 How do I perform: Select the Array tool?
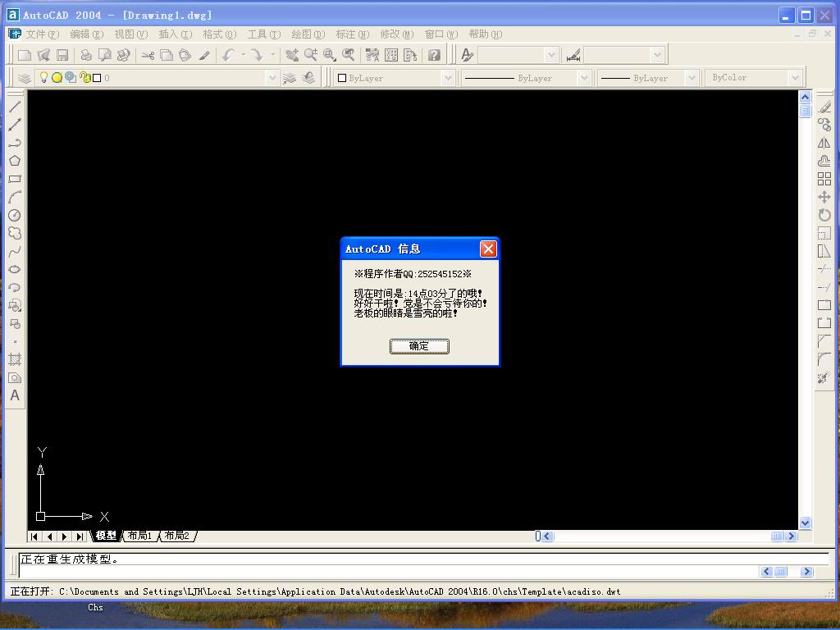pyautogui.click(x=824, y=179)
